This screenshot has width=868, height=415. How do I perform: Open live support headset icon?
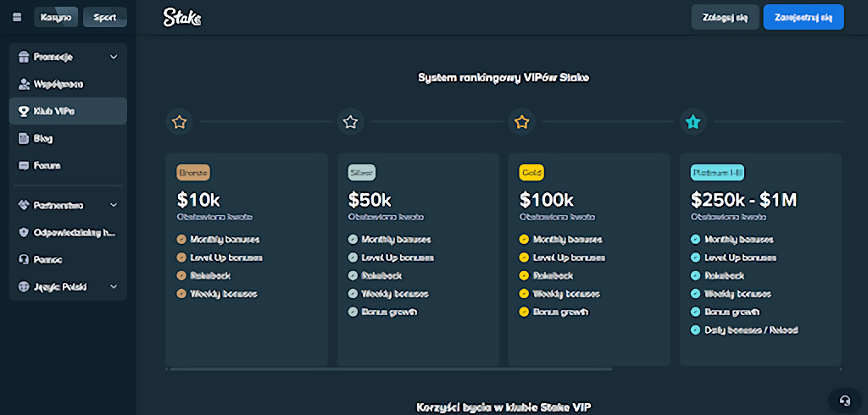tap(843, 400)
